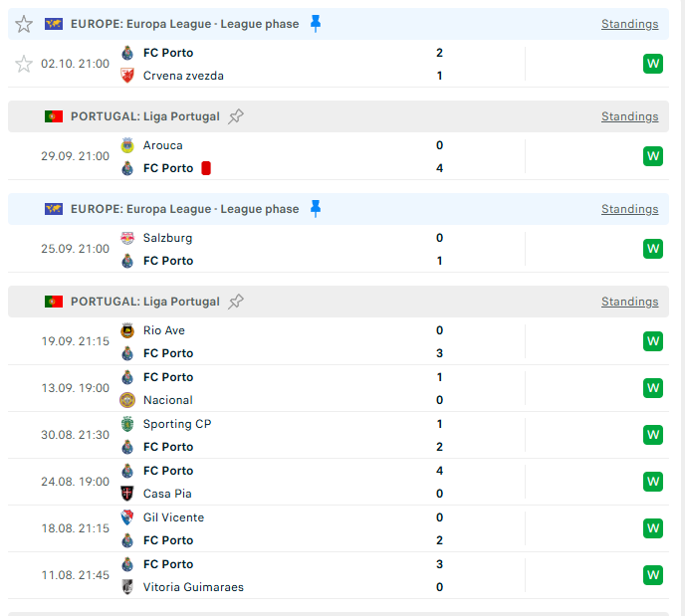This screenshot has width=685, height=616.
Task: Open Standings for second Liga Portugal section
Action: coord(629,302)
